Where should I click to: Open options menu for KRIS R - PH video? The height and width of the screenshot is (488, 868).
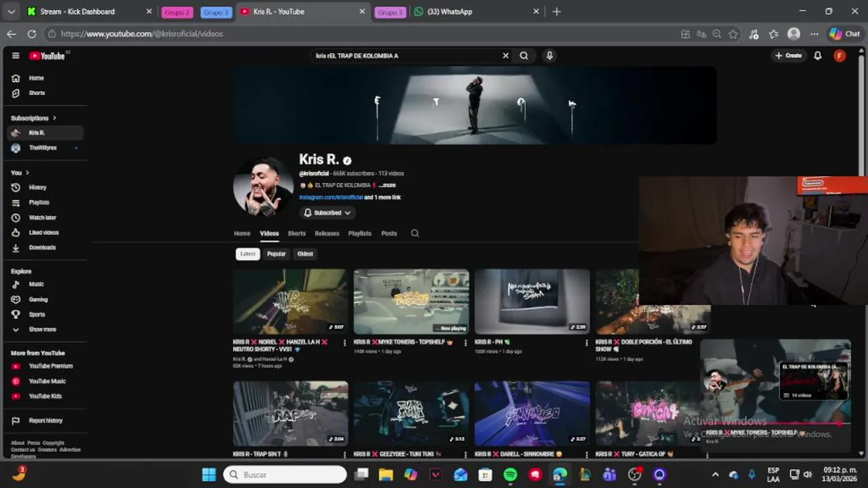coord(587,343)
